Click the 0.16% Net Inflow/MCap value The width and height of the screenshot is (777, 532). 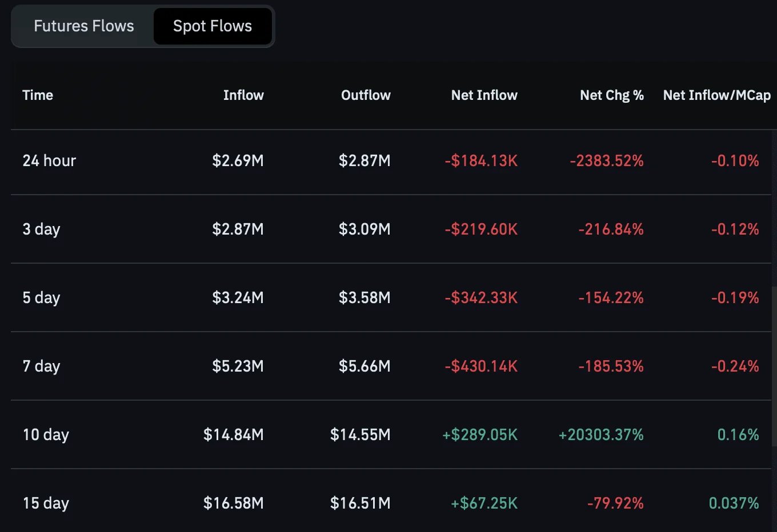[x=738, y=435]
